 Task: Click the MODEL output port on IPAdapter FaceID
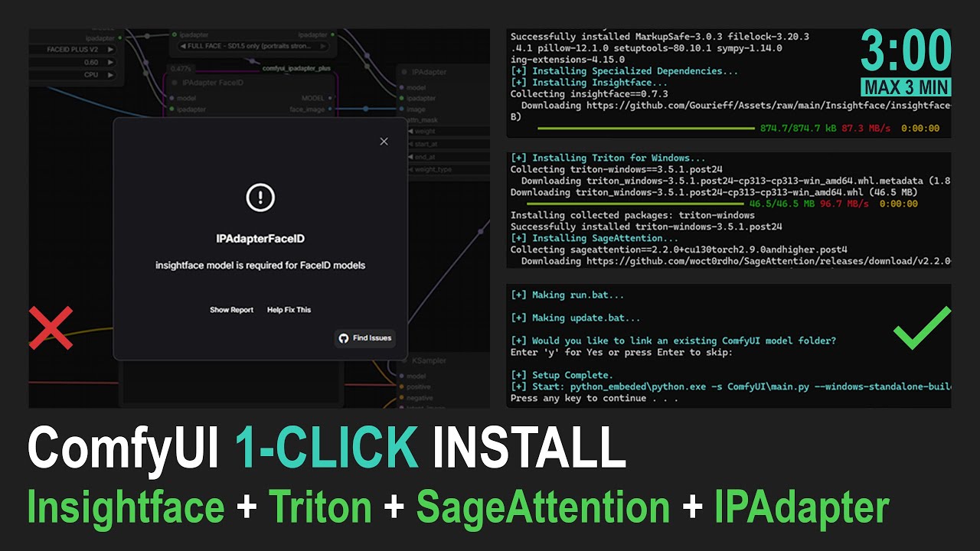tap(332, 98)
